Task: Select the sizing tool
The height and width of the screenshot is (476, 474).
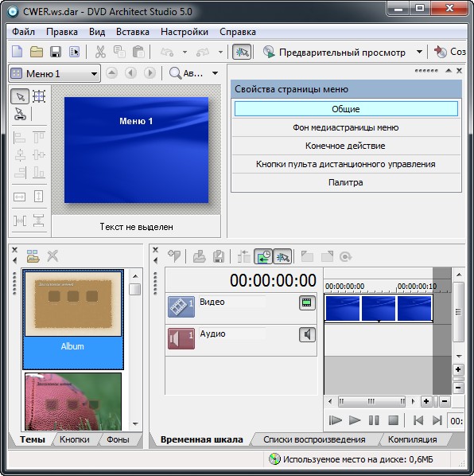Action: (39, 96)
